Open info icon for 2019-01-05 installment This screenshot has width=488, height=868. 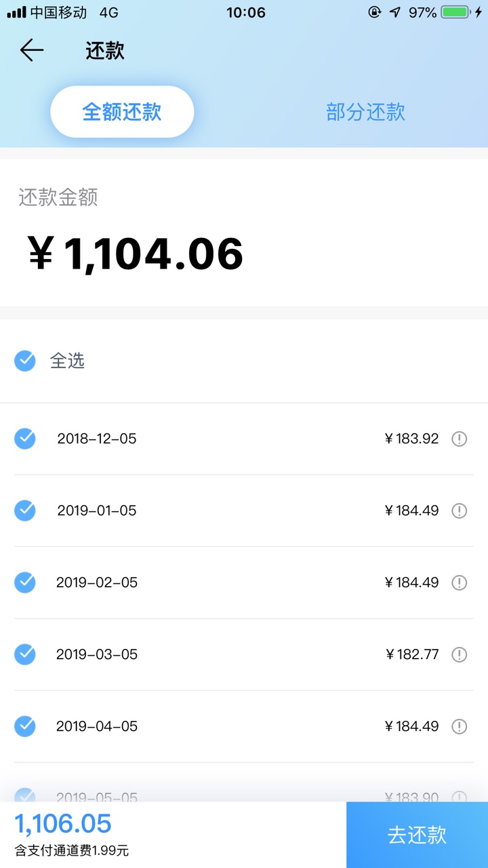point(460,511)
